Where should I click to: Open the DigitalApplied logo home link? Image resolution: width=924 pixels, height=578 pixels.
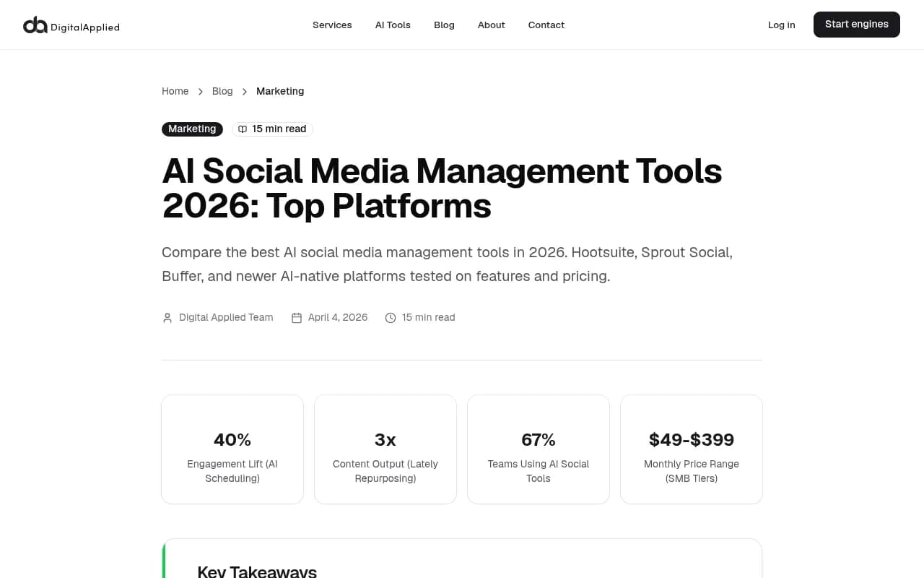71,25
